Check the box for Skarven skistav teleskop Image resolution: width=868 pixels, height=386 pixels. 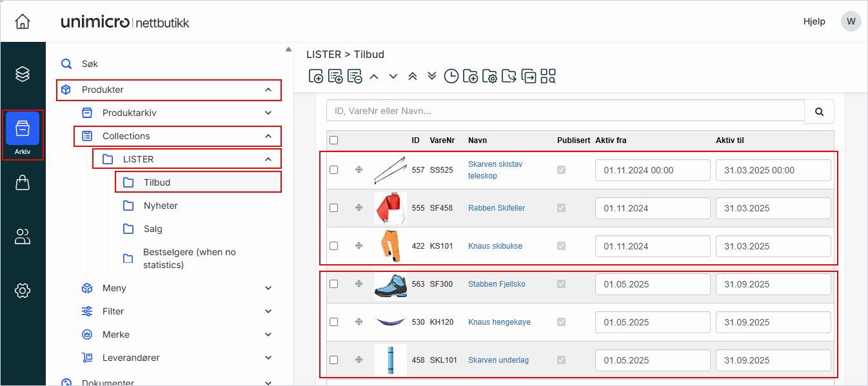click(x=333, y=170)
